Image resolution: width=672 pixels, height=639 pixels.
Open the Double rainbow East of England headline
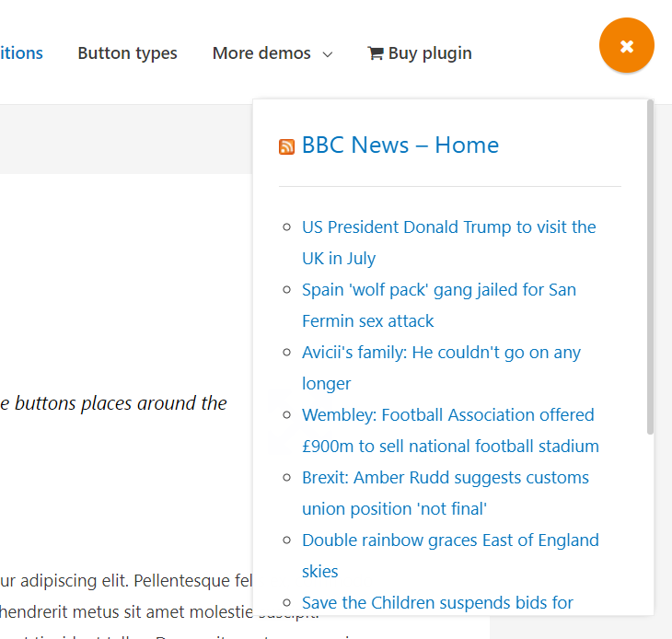450,555
